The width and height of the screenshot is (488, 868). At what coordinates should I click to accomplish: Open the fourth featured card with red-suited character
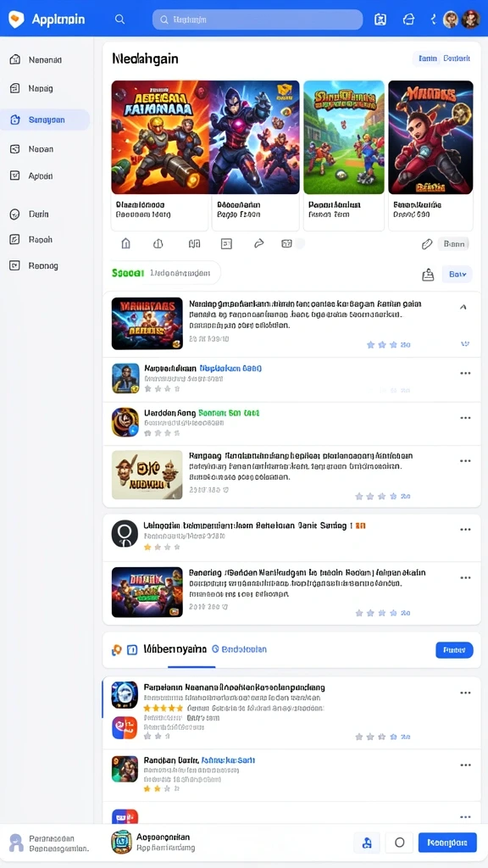430,137
